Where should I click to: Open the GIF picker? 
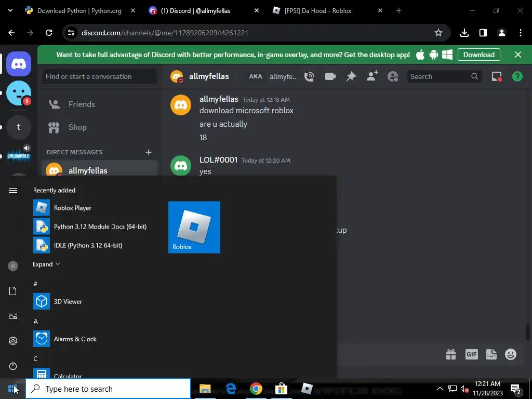[x=471, y=354]
